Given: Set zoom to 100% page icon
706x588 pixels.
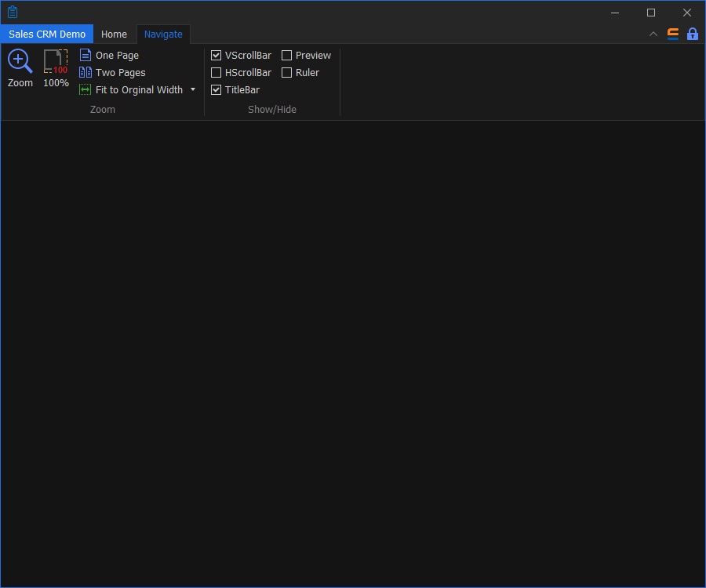Looking at the screenshot, I should (56, 68).
